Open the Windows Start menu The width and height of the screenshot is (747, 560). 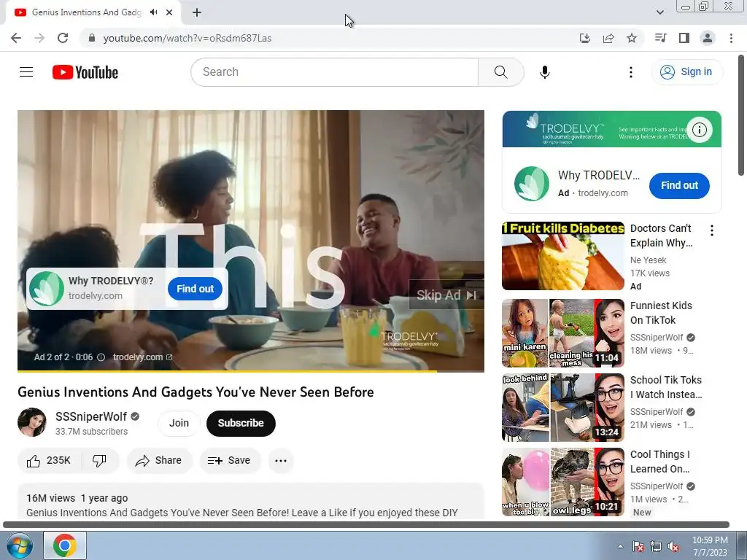(18, 545)
